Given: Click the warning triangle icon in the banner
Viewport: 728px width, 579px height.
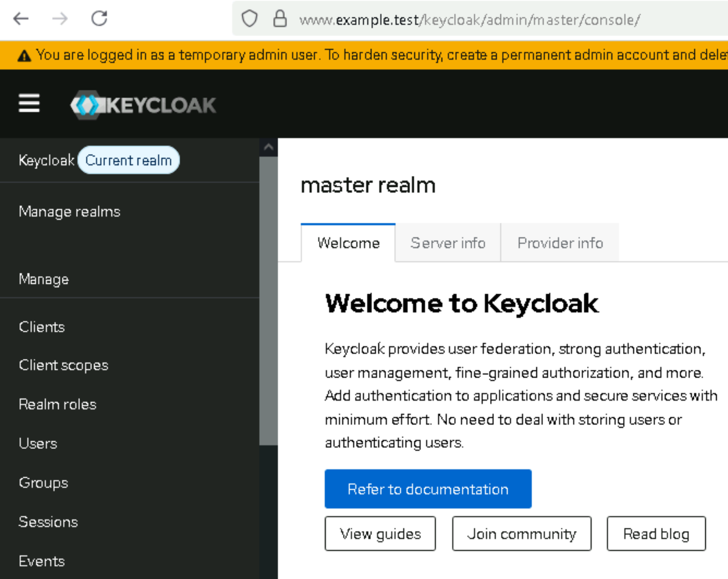Looking at the screenshot, I should click(24, 56).
